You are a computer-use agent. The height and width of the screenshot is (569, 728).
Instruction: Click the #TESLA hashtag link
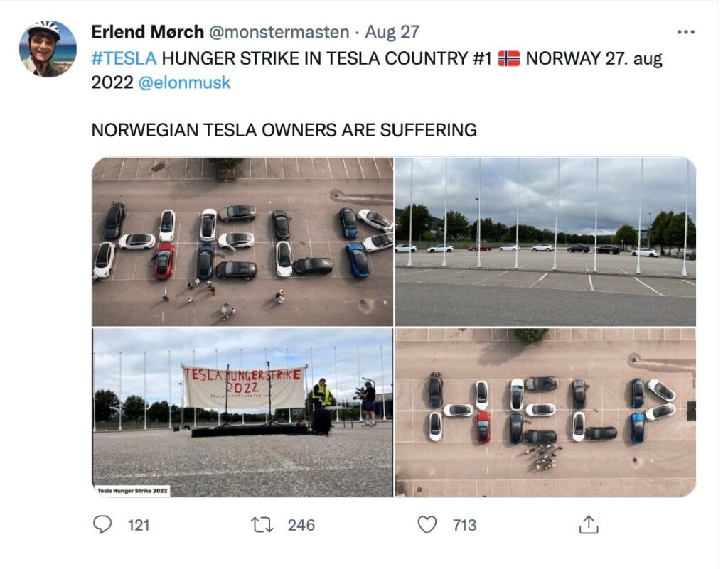pyautogui.click(x=124, y=58)
